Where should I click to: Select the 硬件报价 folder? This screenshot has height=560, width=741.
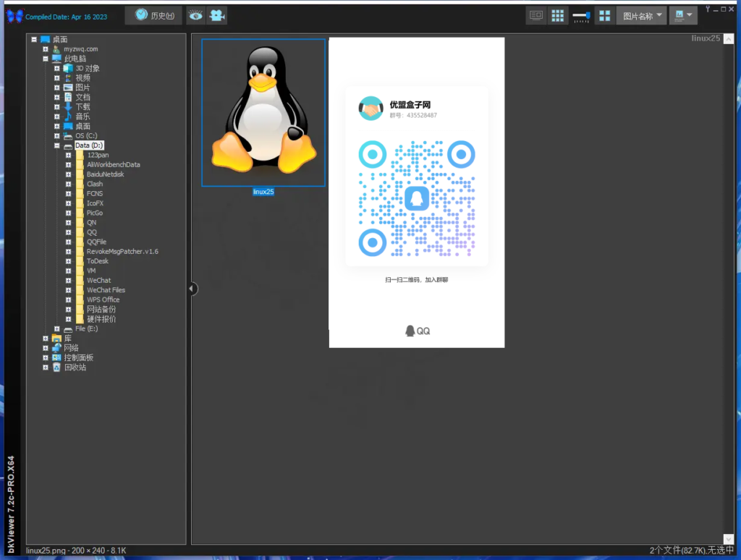(101, 319)
